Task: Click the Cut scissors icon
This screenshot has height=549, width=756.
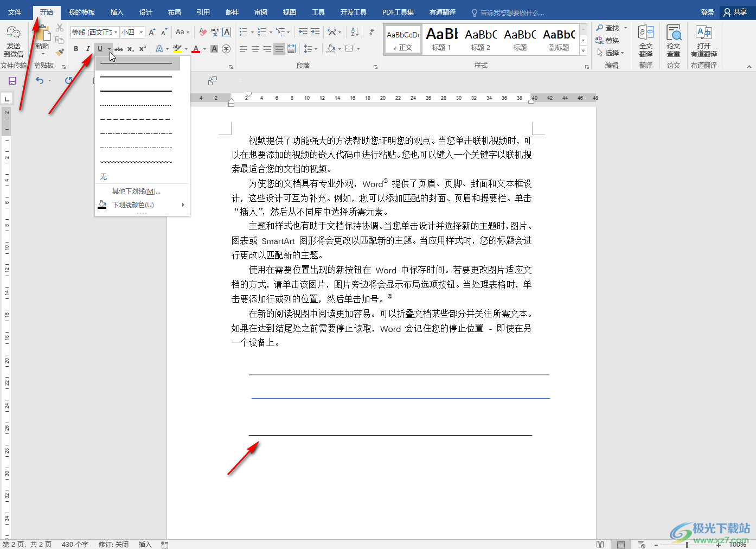Action: 60,28
